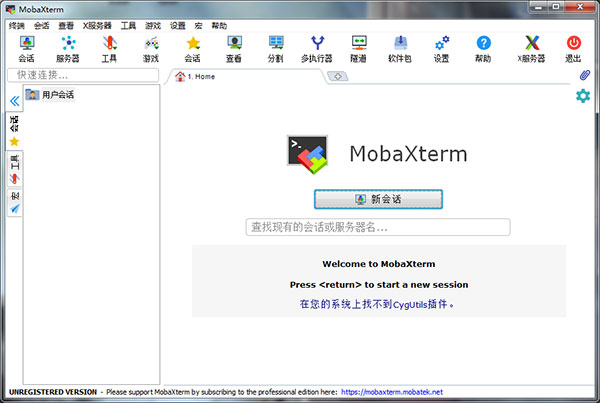Open the 工具 (Tools) toolbar icon
Image resolution: width=600 pixels, height=403 pixels.
click(109, 49)
